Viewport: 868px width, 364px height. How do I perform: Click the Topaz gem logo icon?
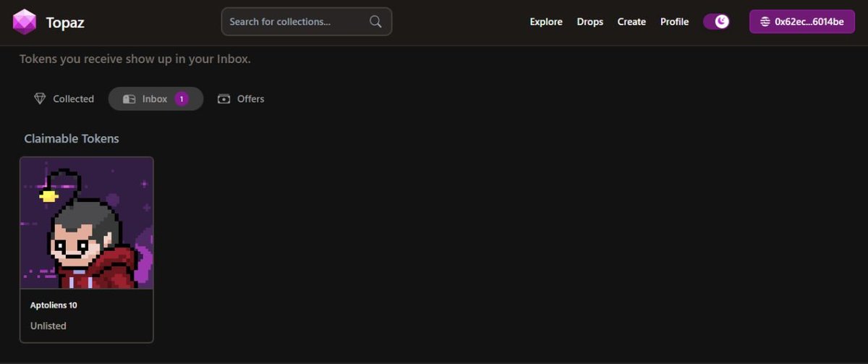point(25,22)
